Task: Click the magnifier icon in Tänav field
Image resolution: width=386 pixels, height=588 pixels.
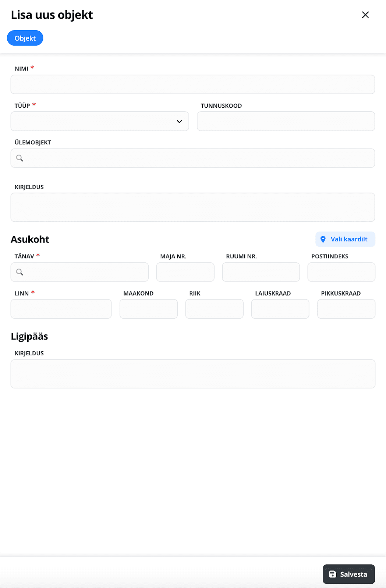Action: point(20,272)
